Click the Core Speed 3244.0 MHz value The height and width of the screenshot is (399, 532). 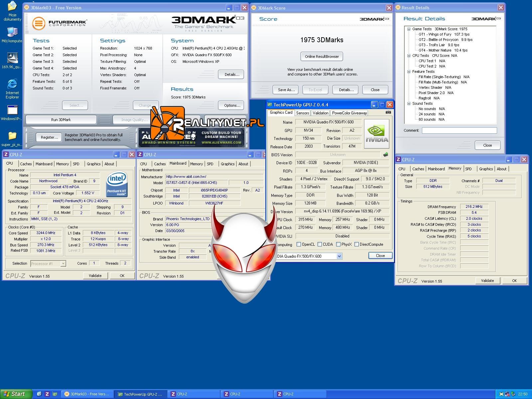tap(46, 233)
